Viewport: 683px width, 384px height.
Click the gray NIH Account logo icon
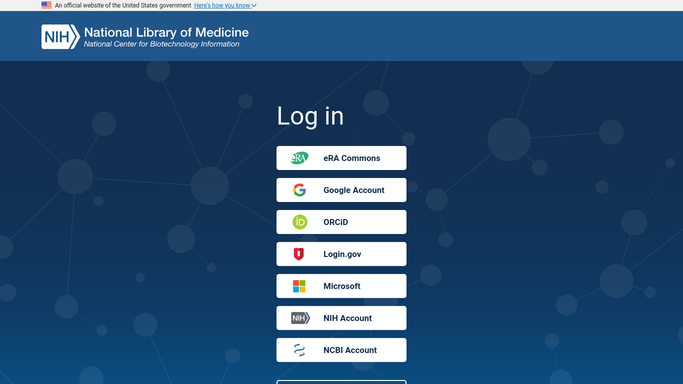[x=300, y=318]
